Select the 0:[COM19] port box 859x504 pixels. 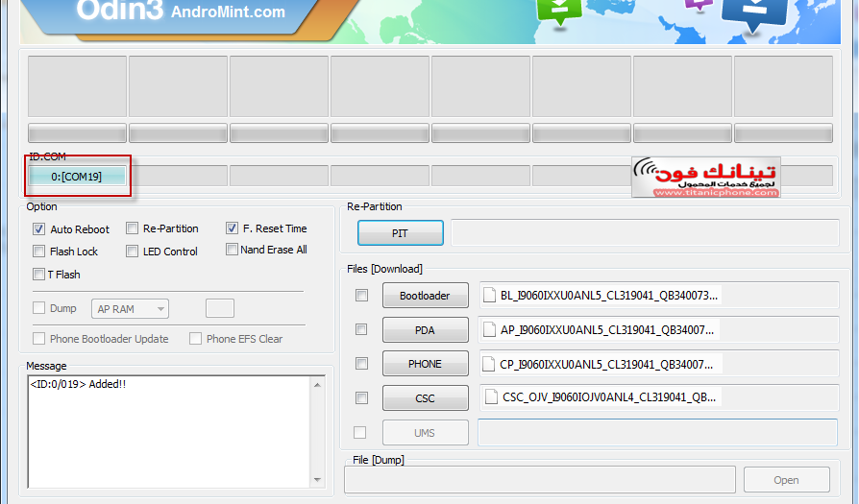tap(77, 177)
